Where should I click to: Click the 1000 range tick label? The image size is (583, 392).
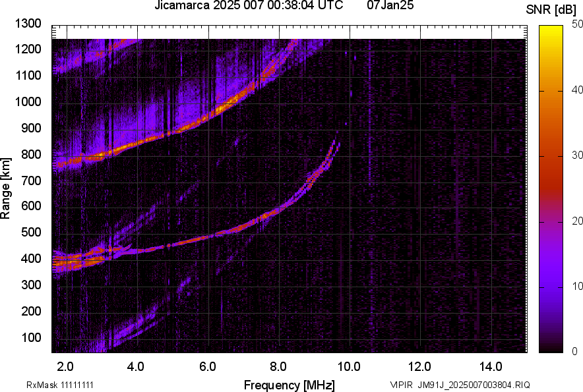[28, 102]
